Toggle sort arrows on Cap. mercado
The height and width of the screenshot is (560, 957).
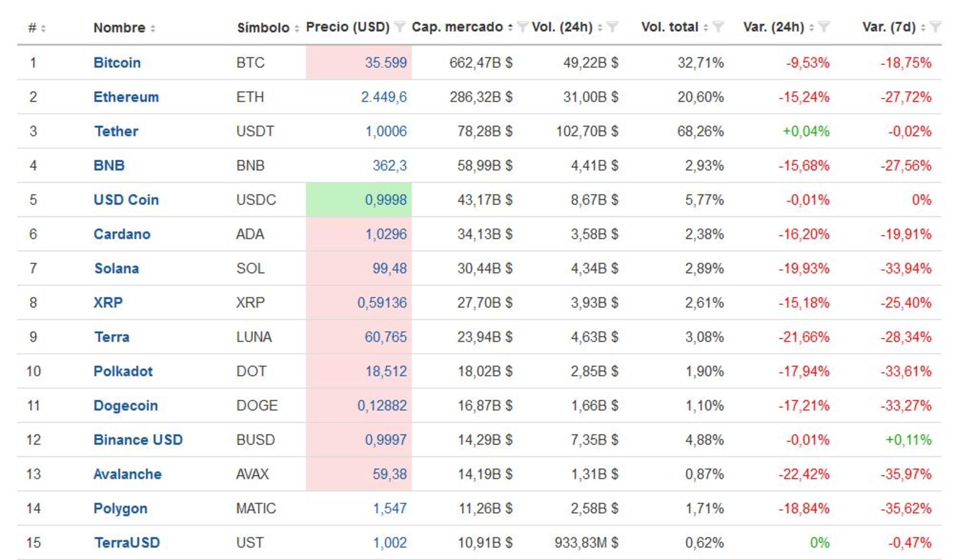pos(511,27)
